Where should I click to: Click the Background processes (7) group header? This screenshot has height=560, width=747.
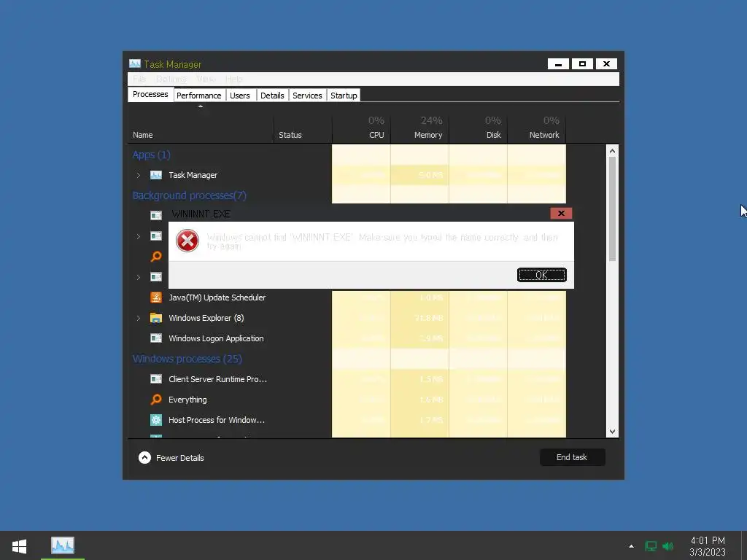[x=189, y=195]
